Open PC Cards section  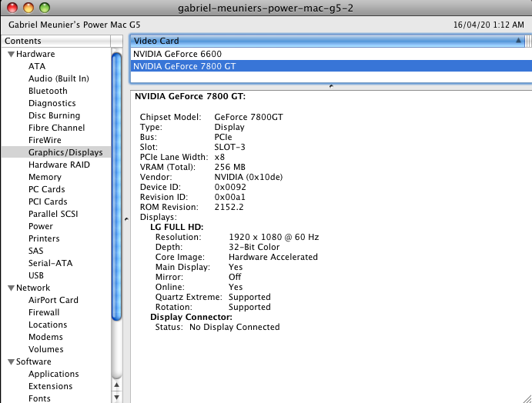(46, 189)
